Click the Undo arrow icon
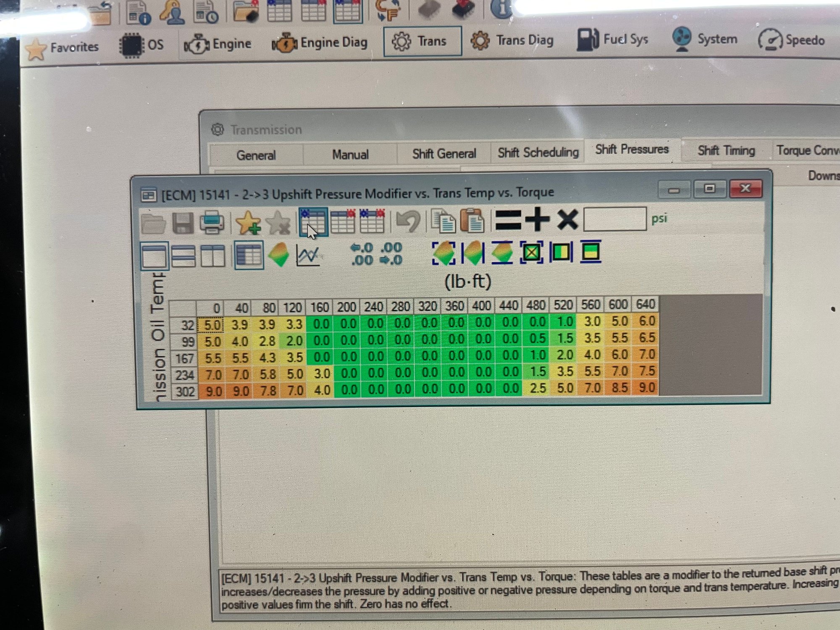This screenshot has height=630, width=840. coord(408,221)
